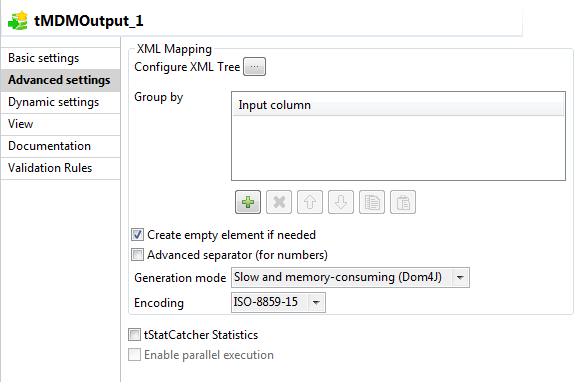
Task: Go to View tab
Action: [x=60, y=124]
